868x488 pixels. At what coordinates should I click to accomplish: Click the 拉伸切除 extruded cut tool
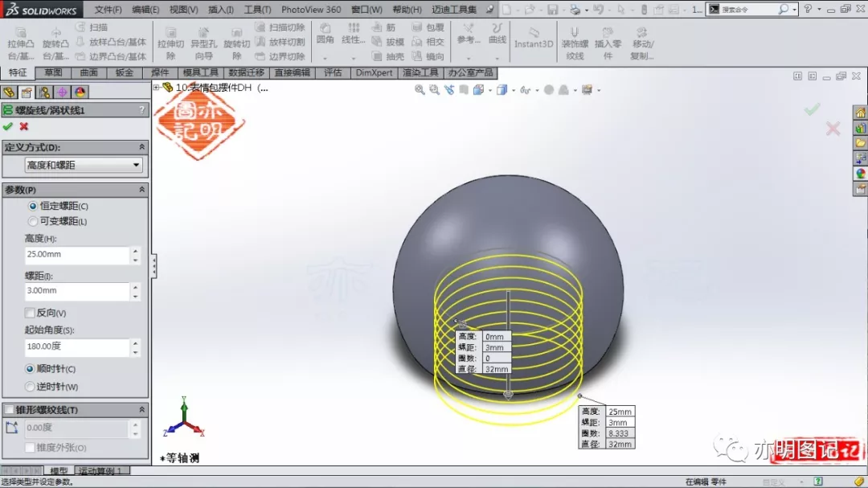pos(170,43)
